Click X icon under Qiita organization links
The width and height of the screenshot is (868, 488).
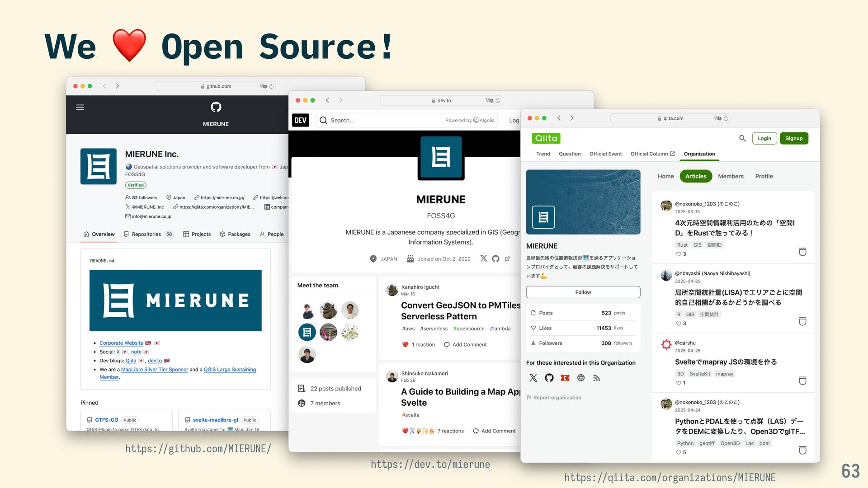tap(533, 378)
